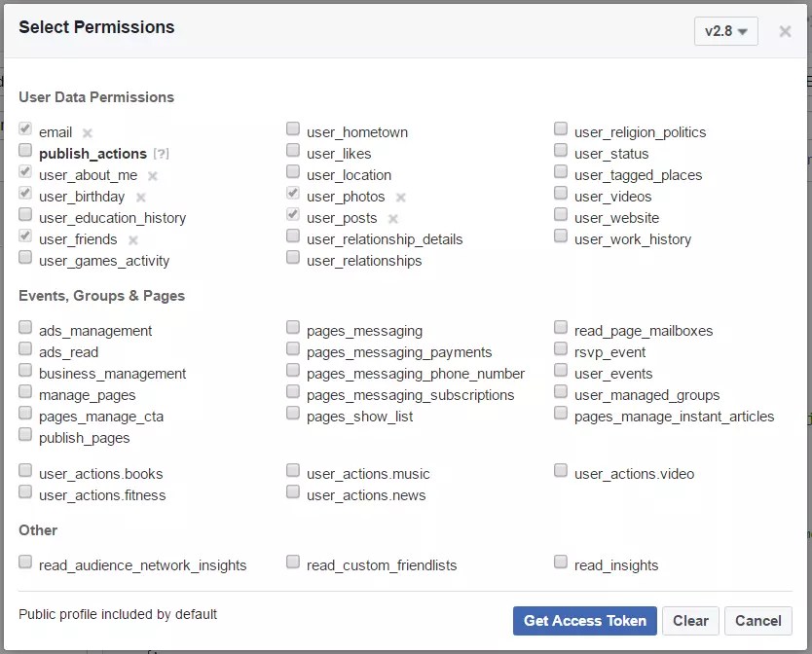Check the read_insights permission
The height and width of the screenshot is (654, 812).
tap(561, 562)
